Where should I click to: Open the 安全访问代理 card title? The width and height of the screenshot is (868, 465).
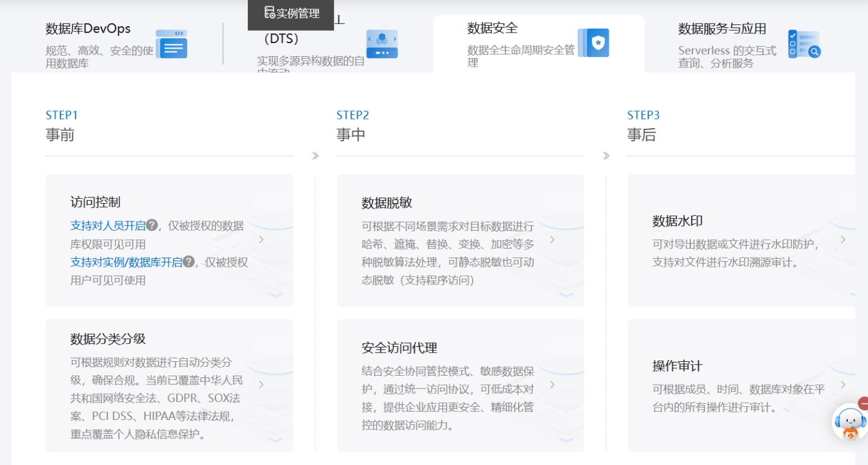pyautogui.click(x=399, y=347)
